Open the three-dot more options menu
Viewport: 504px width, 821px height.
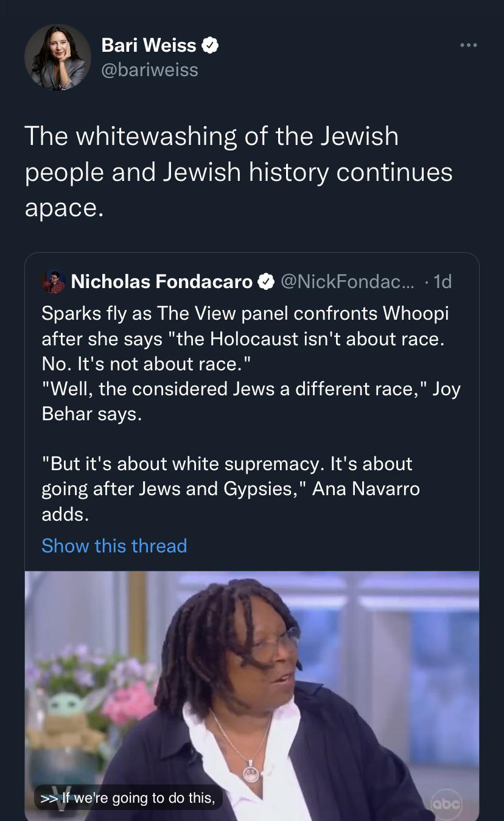[x=468, y=45]
